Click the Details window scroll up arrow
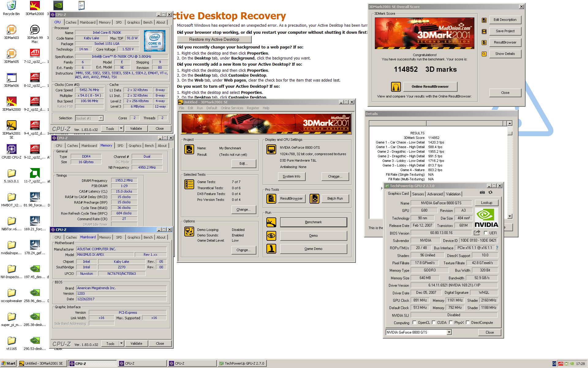The height and width of the screenshot is (368, 588). pyautogui.click(x=510, y=124)
